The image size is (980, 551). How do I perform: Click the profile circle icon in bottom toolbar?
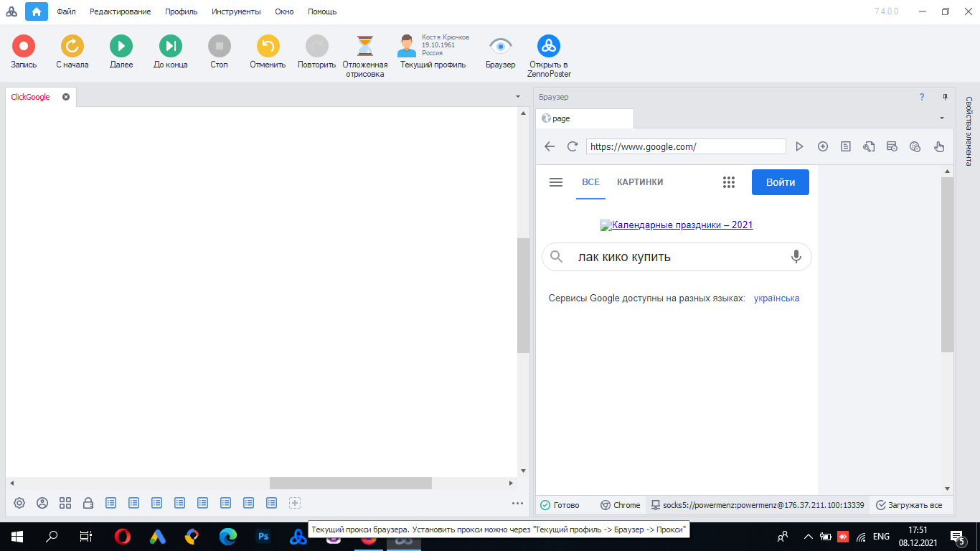point(42,503)
